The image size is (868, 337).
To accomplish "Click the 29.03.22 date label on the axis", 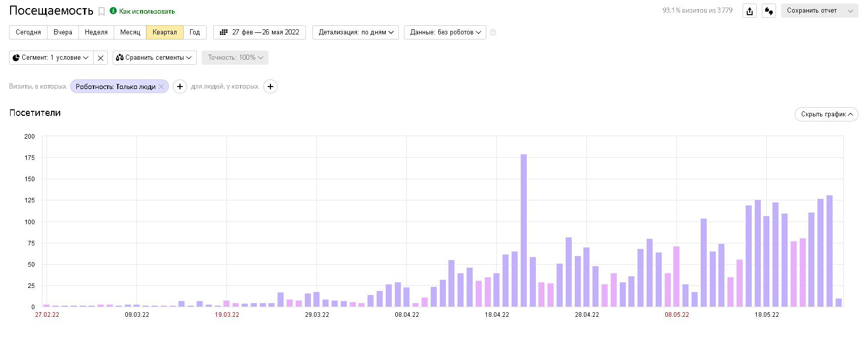I will click(x=317, y=315).
